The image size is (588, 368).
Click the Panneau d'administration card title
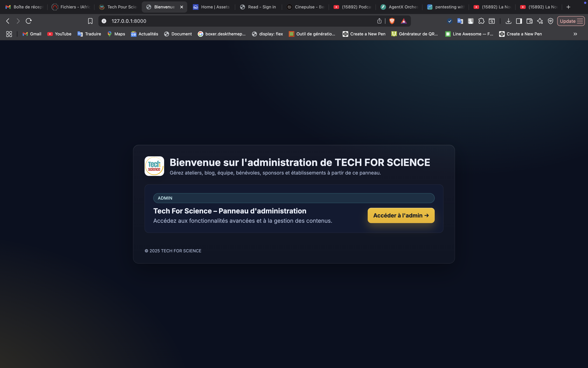click(x=230, y=211)
